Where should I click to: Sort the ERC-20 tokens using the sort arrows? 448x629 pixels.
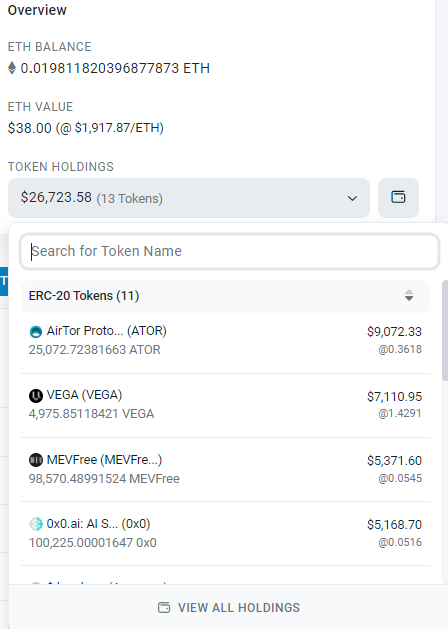(409, 296)
